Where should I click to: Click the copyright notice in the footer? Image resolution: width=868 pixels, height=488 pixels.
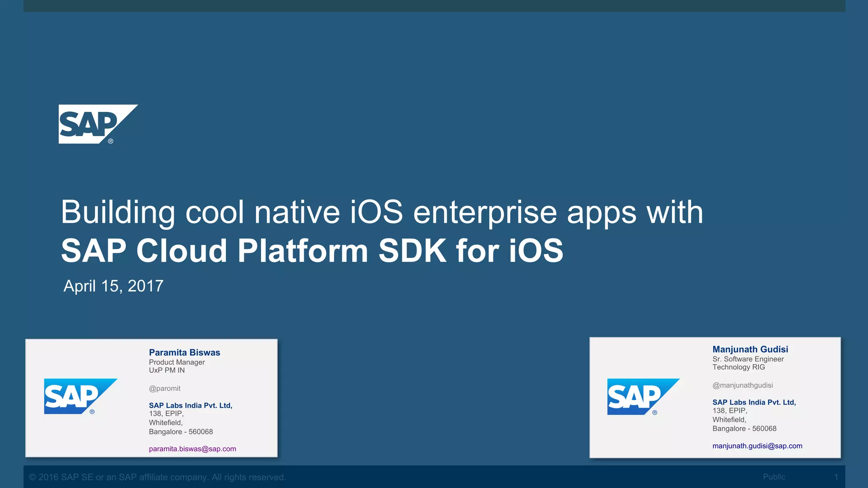click(x=157, y=477)
